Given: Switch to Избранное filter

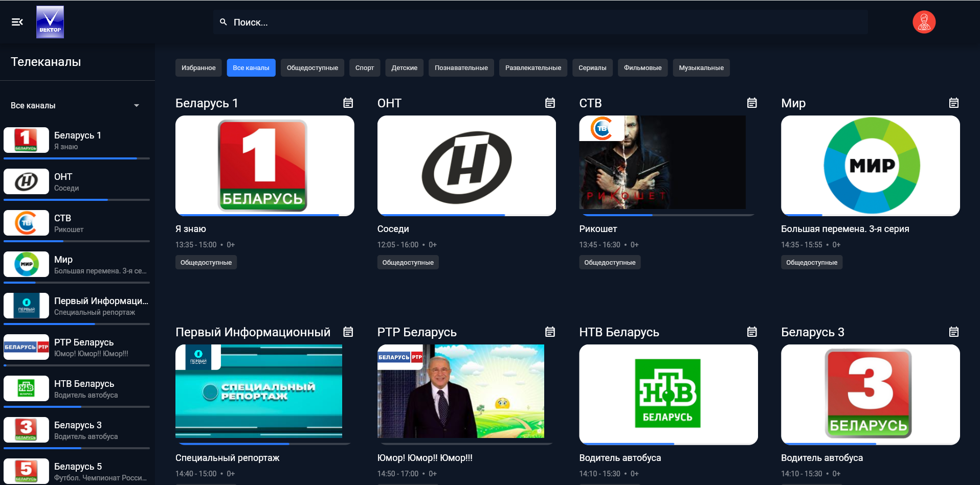Looking at the screenshot, I should pos(198,67).
